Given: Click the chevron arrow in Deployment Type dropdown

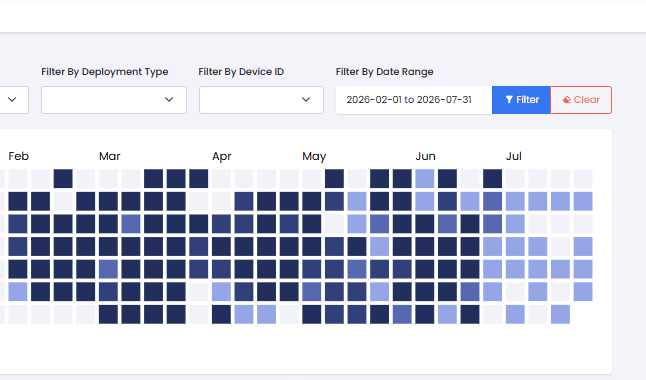Looking at the screenshot, I should pyautogui.click(x=169, y=99).
